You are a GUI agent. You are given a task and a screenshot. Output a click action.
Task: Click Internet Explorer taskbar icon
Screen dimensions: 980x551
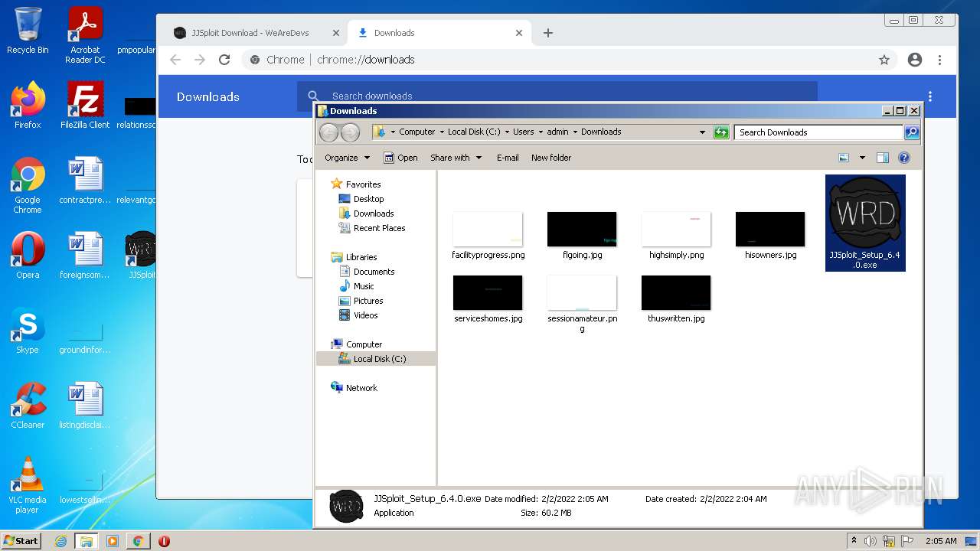pos(60,541)
